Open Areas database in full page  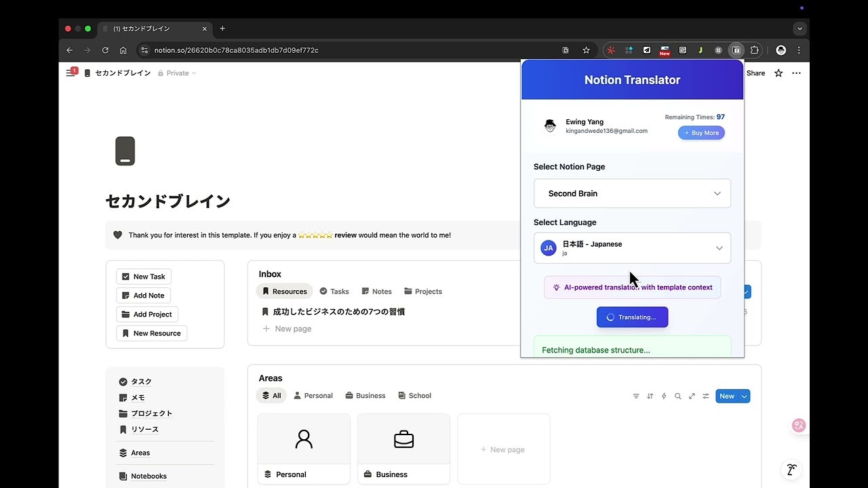tap(692, 396)
